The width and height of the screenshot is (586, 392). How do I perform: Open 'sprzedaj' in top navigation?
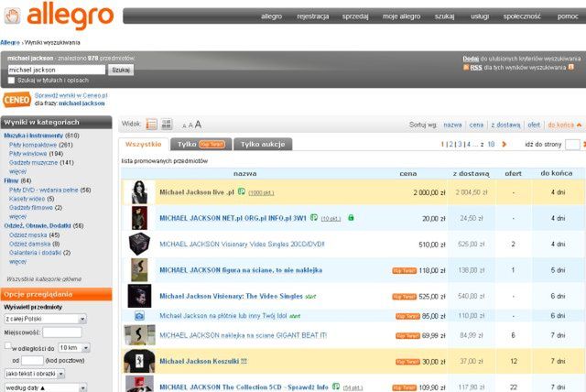pyautogui.click(x=355, y=16)
